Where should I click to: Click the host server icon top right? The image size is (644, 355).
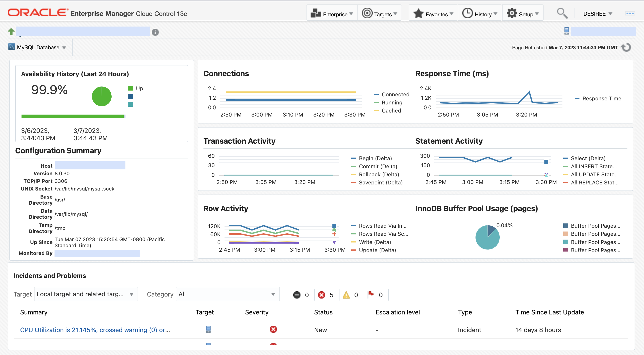(566, 31)
